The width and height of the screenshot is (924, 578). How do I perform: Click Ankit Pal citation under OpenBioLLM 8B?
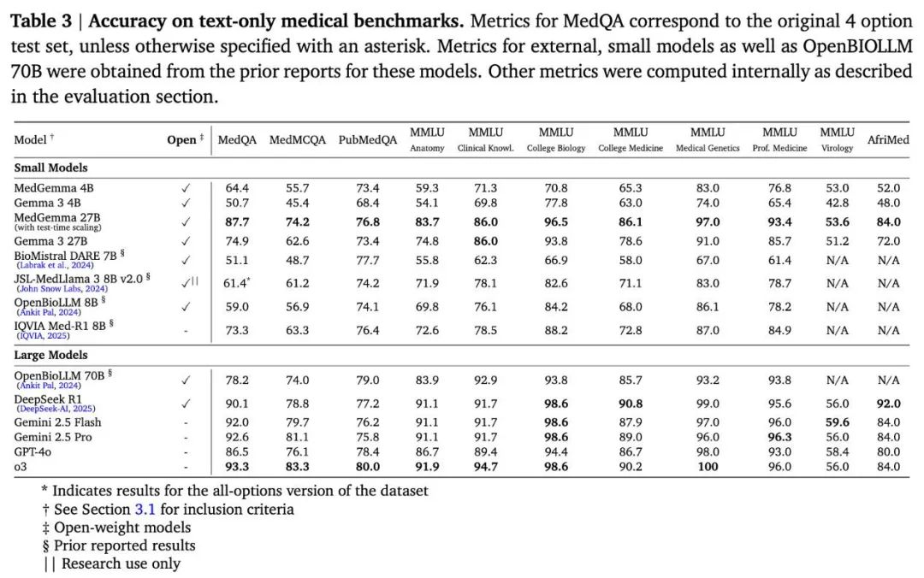coord(50,312)
